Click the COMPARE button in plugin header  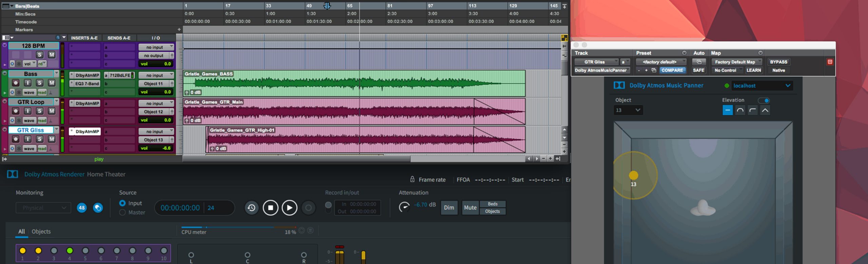[672, 70]
